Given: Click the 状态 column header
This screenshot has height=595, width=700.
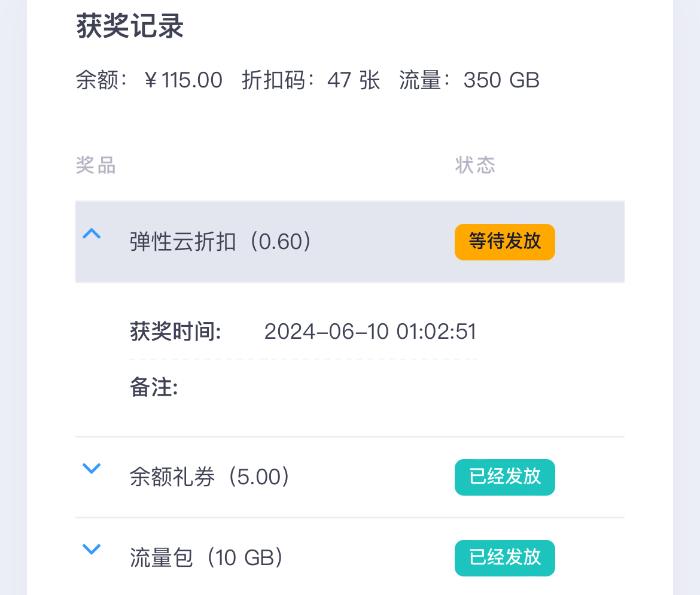Looking at the screenshot, I should pos(475,166).
